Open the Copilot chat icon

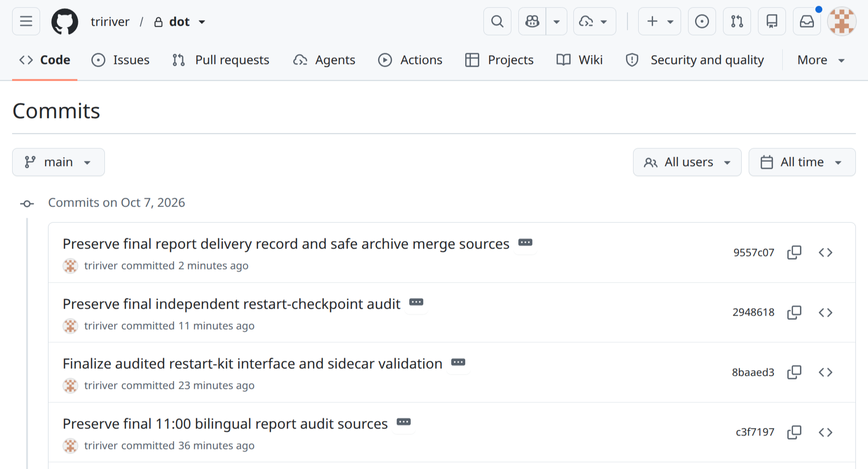click(x=532, y=21)
